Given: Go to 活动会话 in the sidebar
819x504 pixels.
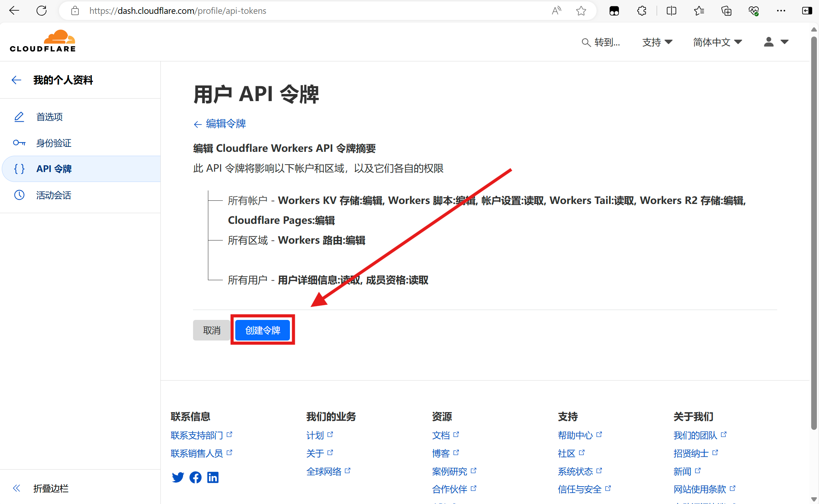Looking at the screenshot, I should coord(54,195).
